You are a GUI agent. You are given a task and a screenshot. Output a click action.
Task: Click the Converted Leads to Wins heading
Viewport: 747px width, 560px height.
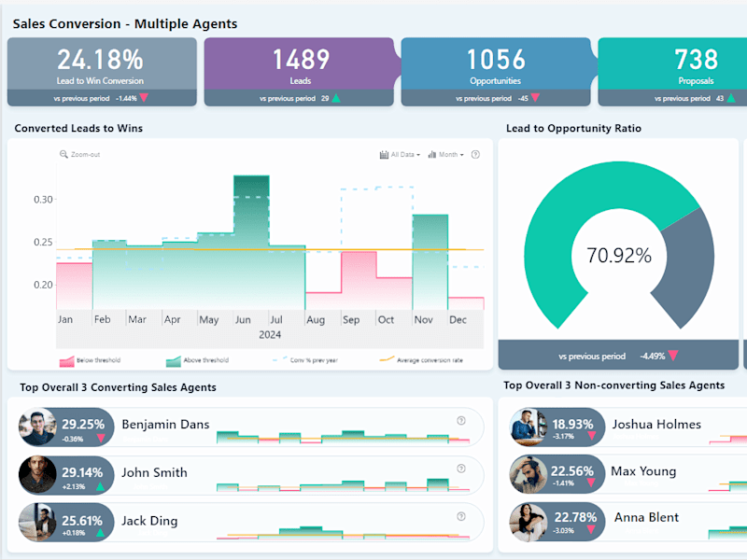pyautogui.click(x=78, y=128)
